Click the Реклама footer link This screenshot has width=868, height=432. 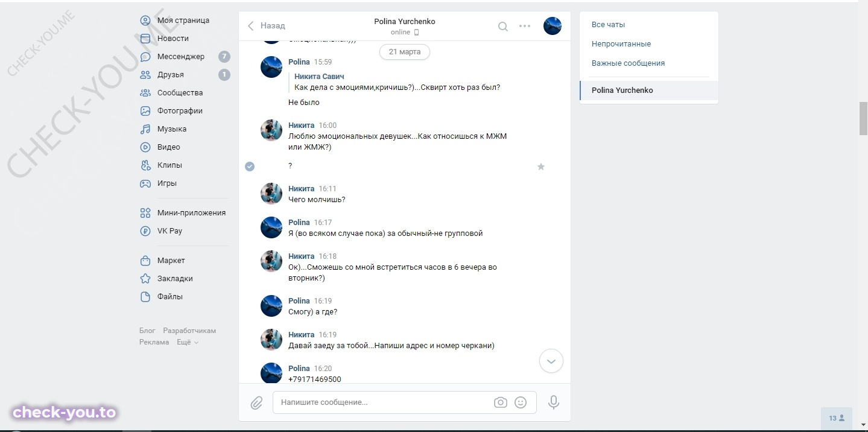[154, 342]
